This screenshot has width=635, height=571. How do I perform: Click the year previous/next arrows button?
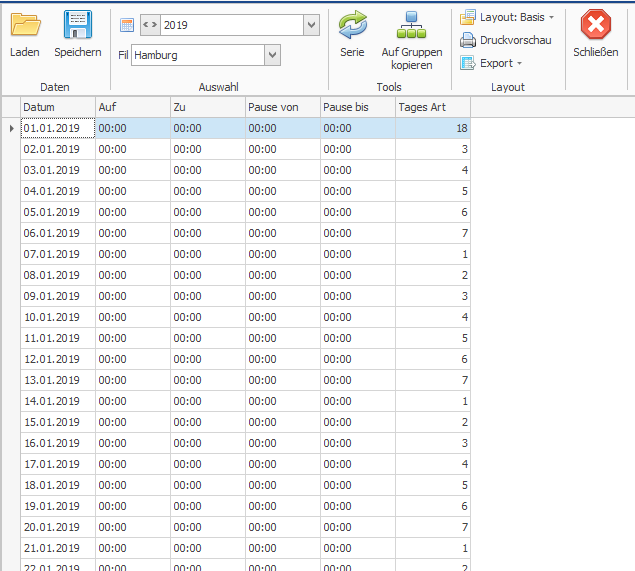tap(150, 25)
